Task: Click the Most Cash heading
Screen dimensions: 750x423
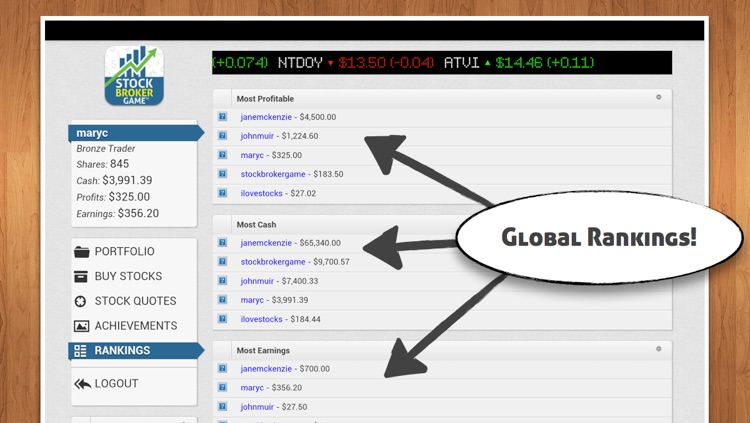Action: pyautogui.click(x=256, y=224)
